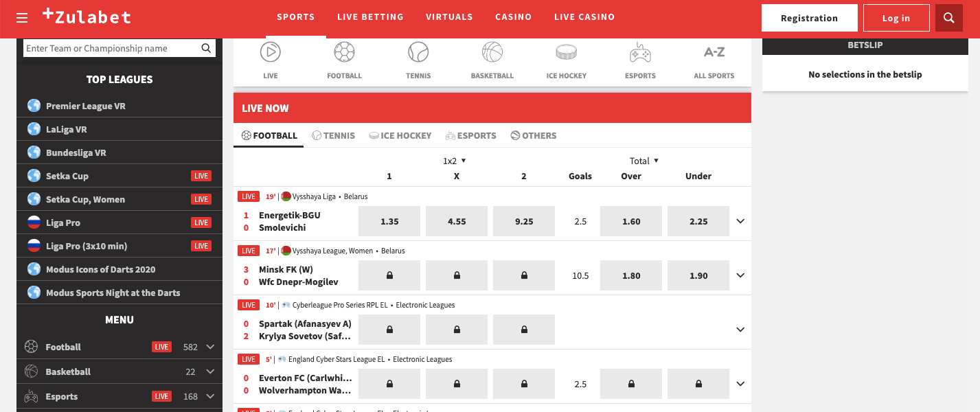Open the 1x2 market dropdown
980x412 pixels.
pos(455,161)
